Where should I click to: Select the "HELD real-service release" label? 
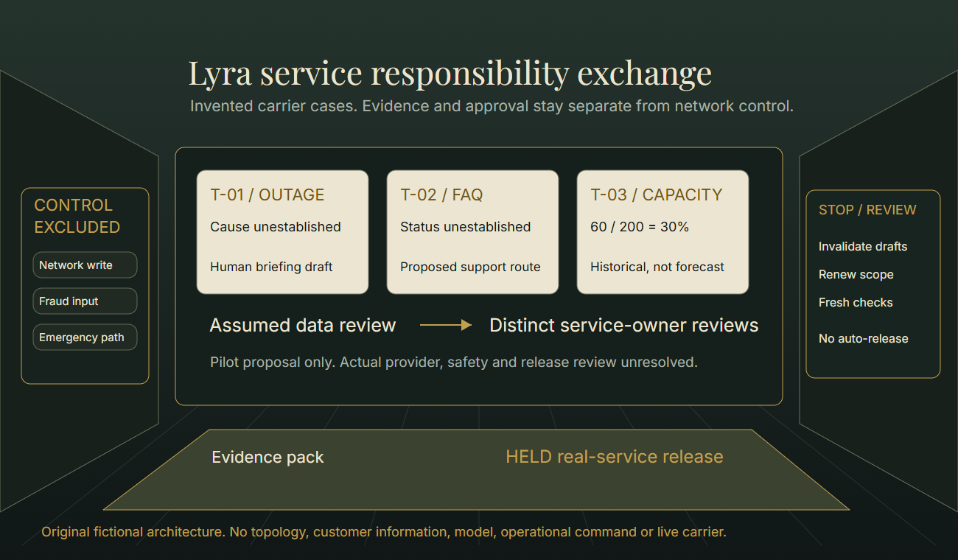[615, 457]
